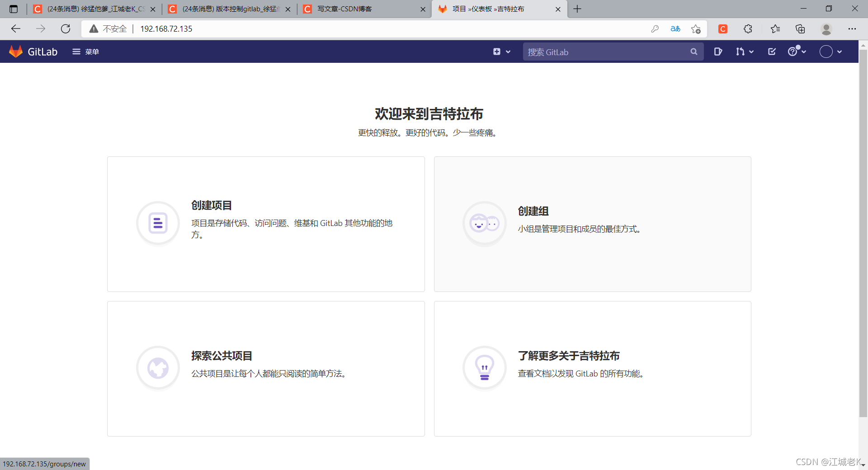
Task: Click the 创建组 faces icon
Action: [x=485, y=223]
